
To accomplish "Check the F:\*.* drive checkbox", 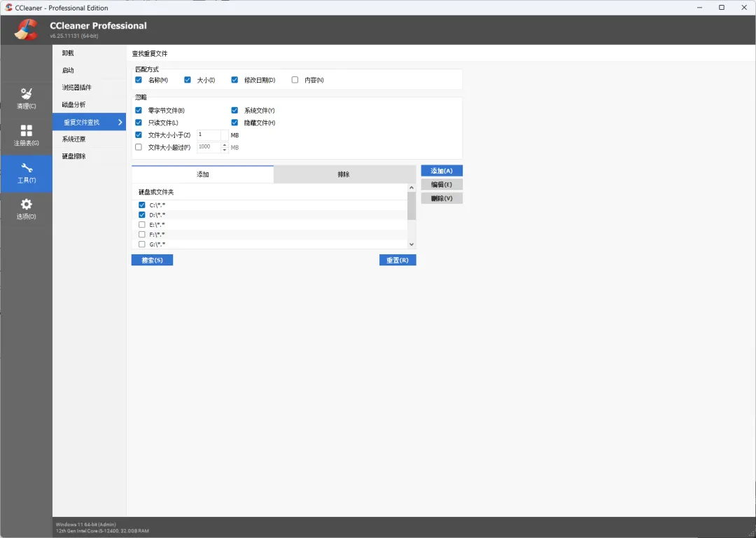I will point(141,235).
